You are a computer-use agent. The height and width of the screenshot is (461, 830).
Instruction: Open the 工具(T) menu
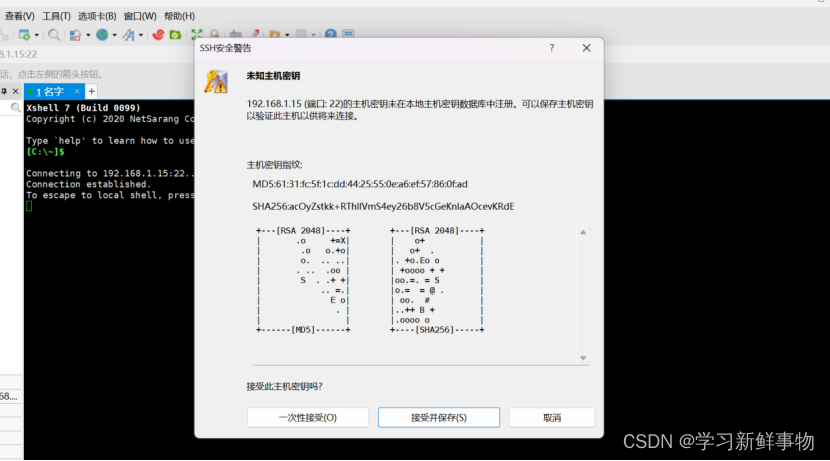(56, 16)
